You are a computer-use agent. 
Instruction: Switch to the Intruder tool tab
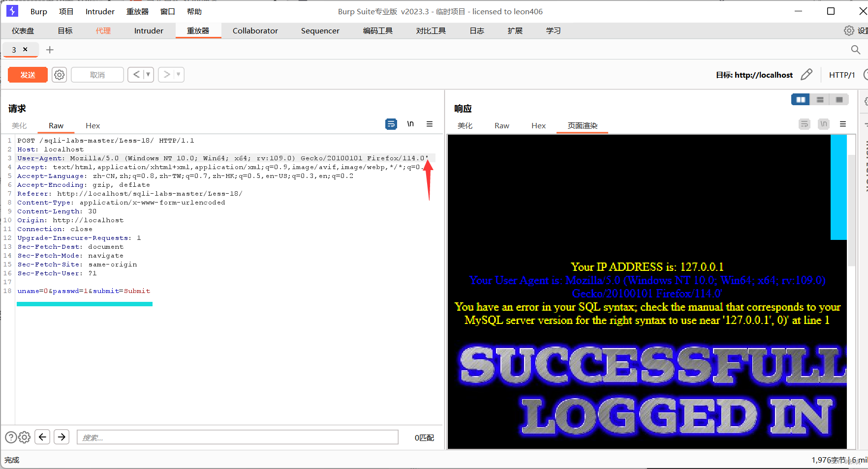point(149,30)
